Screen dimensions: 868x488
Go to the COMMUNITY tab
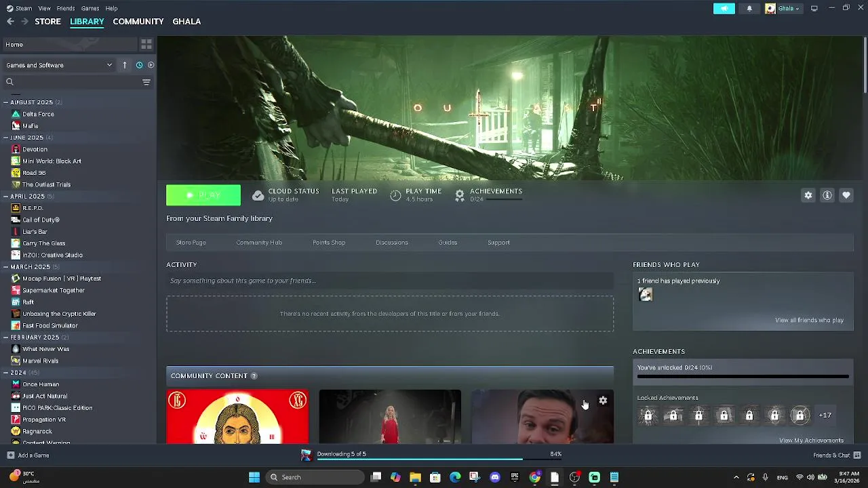pyautogui.click(x=138, y=22)
